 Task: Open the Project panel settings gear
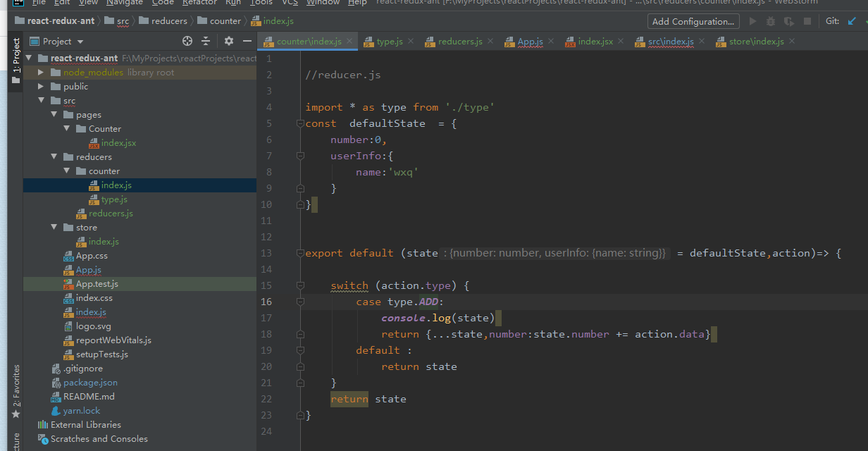tap(229, 42)
